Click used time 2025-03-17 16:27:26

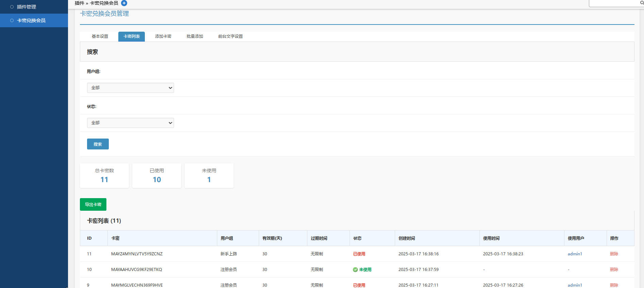point(503,285)
